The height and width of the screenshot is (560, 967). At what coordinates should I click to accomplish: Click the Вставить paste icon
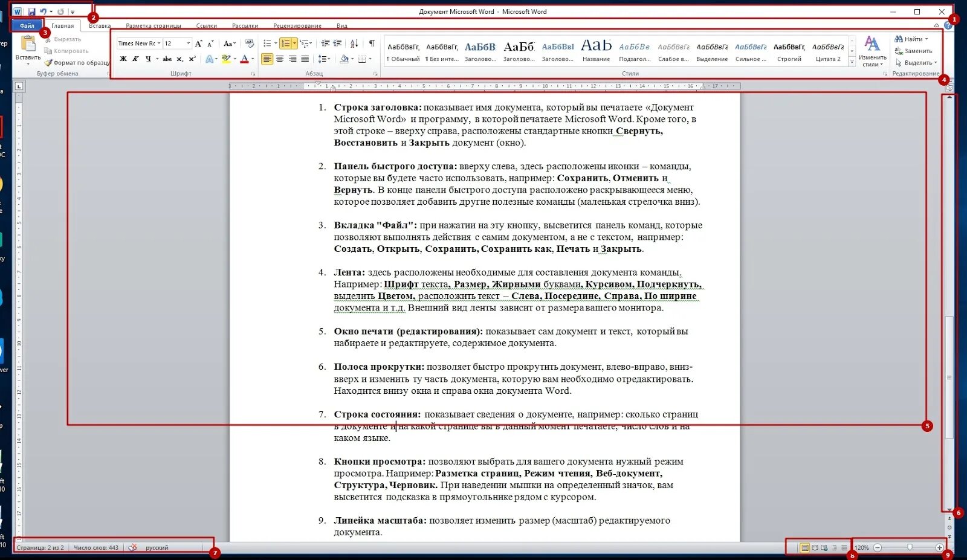coord(28,43)
